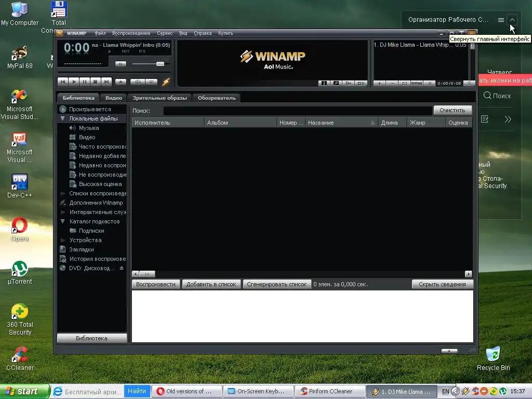The image size is (532, 399).
Task: Click the magnifier button below video area
Action: pos(336,83)
